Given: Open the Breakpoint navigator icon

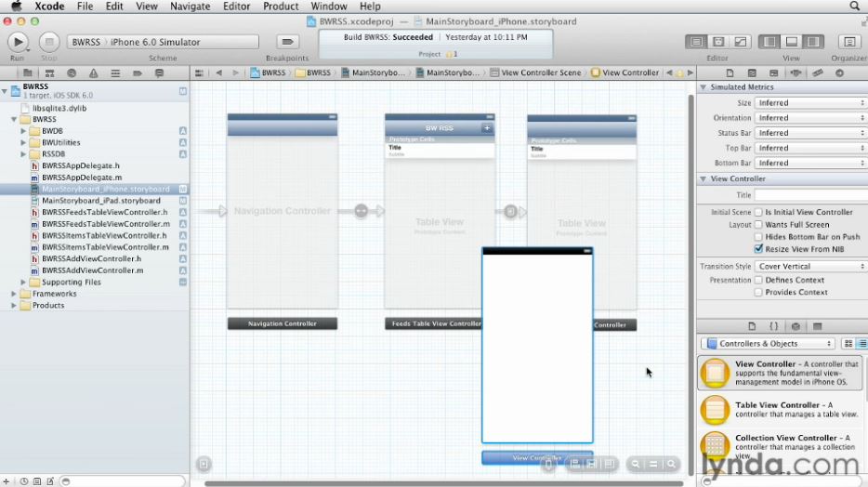Looking at the screenshot, I should click(x=138, y=73).
